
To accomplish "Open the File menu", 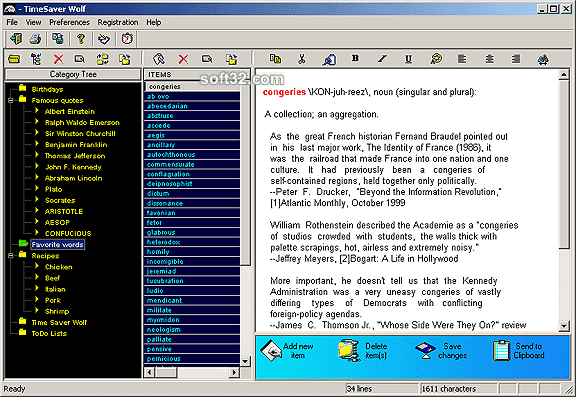I will (12, 22).
